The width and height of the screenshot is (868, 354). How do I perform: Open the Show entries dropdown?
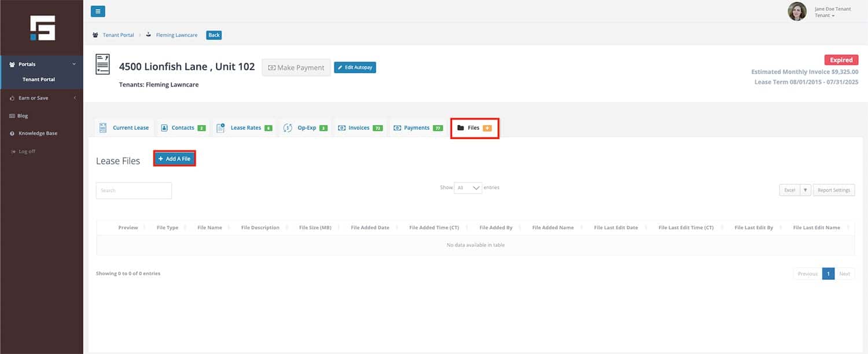(x=468, y=188)
